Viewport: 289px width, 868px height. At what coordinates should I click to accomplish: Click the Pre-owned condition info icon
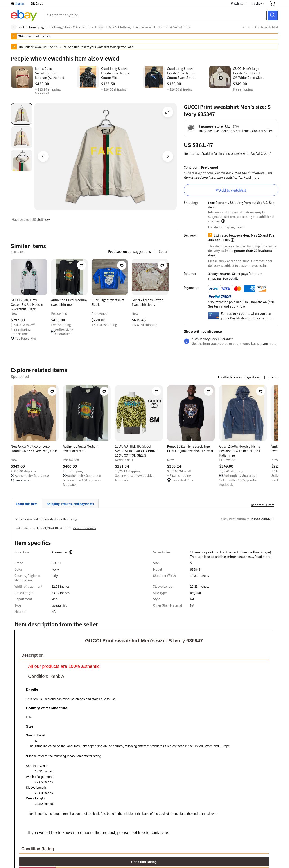coord(71,552)
